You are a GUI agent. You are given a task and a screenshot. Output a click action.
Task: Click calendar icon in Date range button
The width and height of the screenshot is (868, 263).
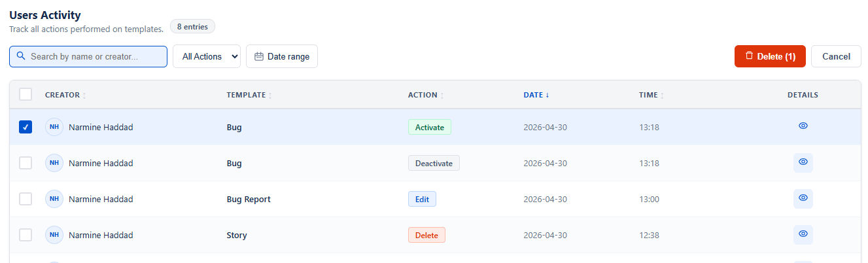pos(259,56)
